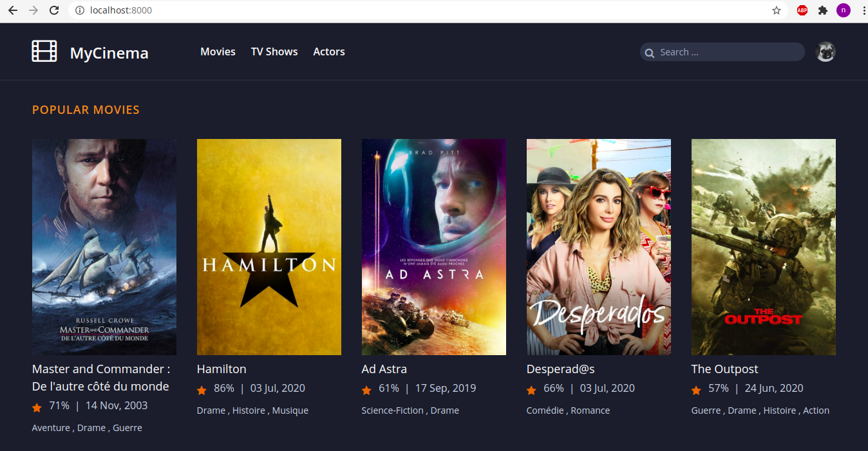
Task: Click the POPULAR MOVIES heading
Action: pyautogui.click(x=86, y=110)
